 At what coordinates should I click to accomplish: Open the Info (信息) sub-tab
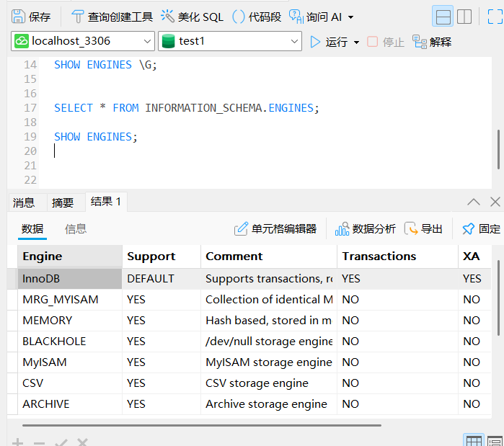coord(76,229)
